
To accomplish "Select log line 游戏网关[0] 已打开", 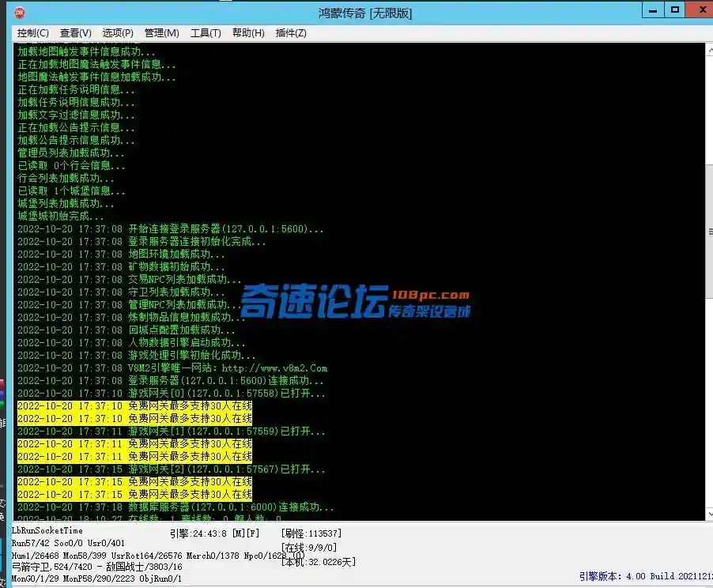I will click(172, 394).
